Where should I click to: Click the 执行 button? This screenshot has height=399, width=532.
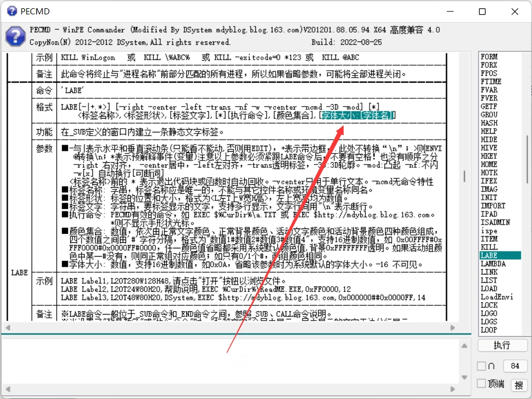[502, 345]
